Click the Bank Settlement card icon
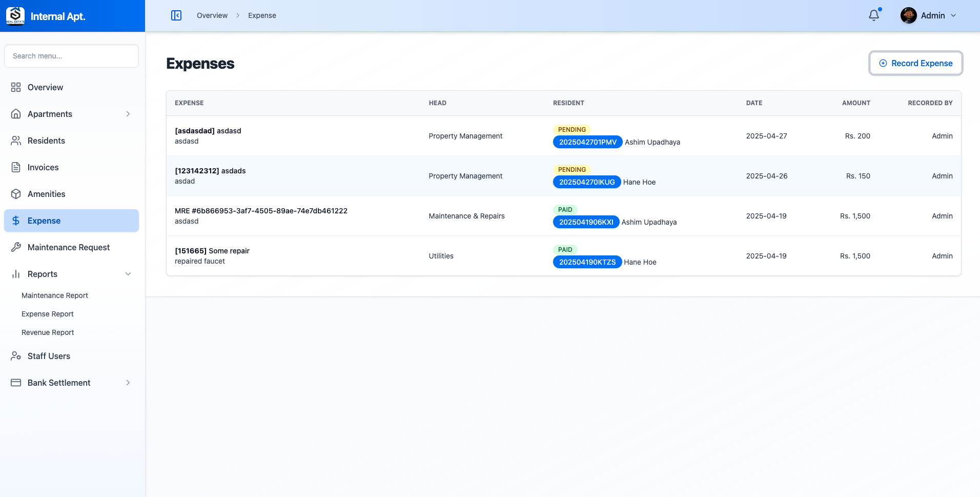Screen dimensions: 980x497 [x=15, y=383]
